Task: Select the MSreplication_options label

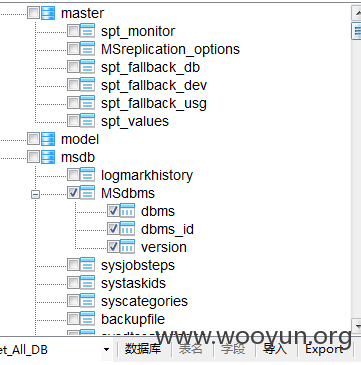Action: click(170, 49)
